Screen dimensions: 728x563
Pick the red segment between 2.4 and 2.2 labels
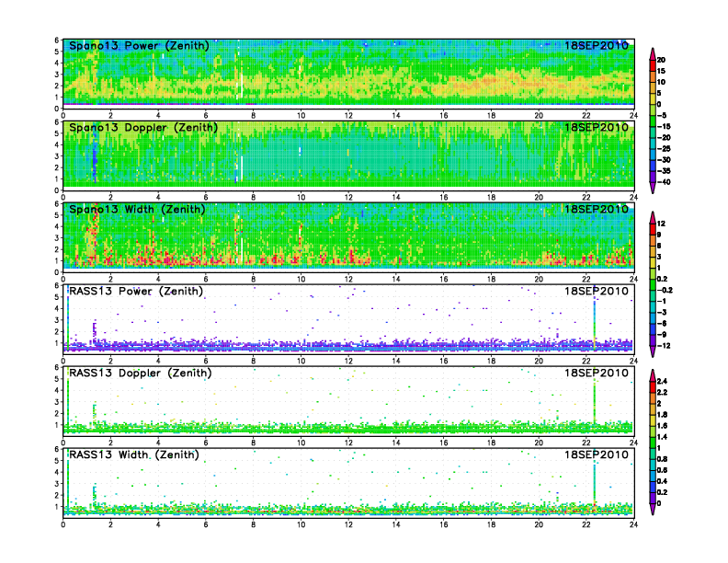(x=653, y=387)
